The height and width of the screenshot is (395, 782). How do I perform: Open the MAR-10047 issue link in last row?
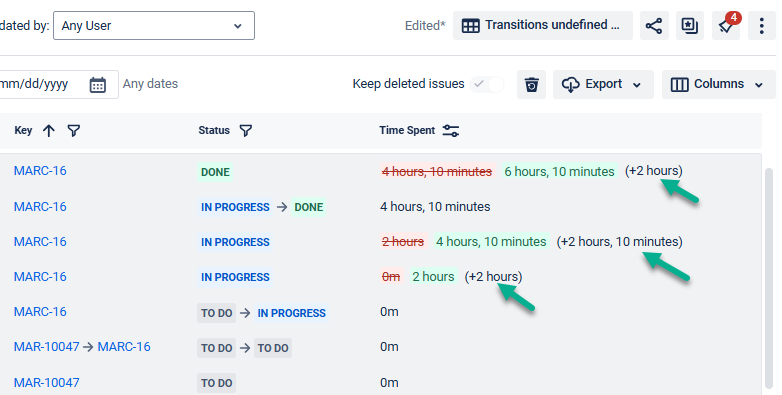click(46, 383)
